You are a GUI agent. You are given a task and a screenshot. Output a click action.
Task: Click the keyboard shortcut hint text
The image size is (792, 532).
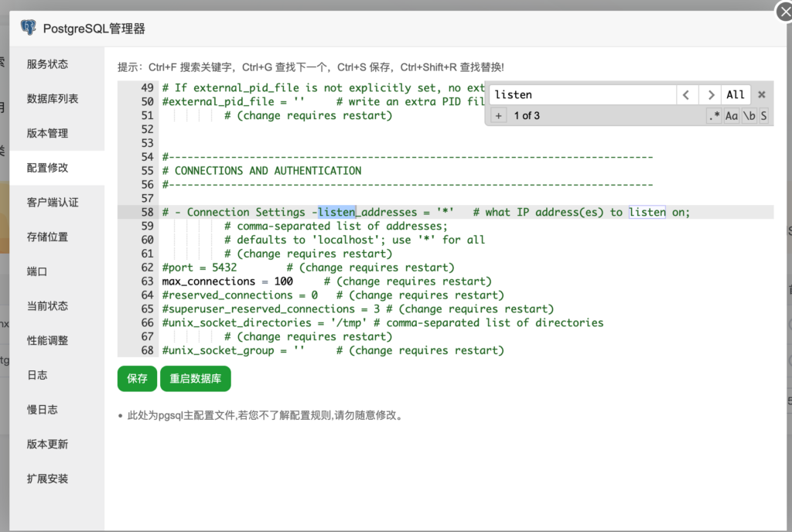pyautogui.click(x=311, y=67)
